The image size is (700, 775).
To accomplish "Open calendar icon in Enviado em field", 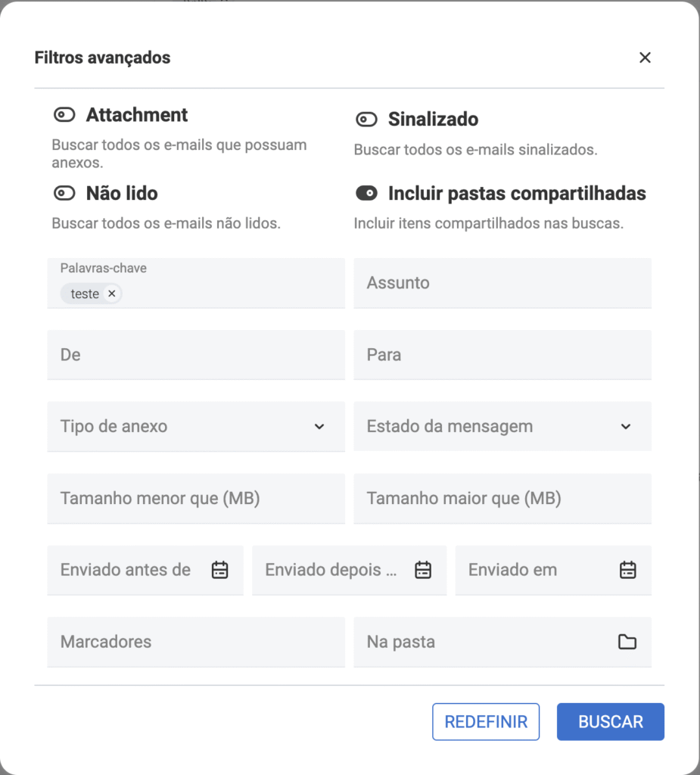I will coord(627,571).
